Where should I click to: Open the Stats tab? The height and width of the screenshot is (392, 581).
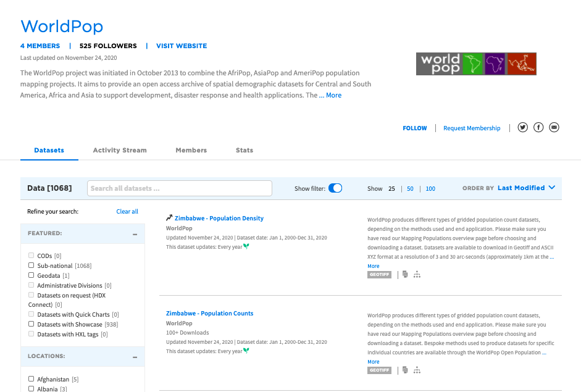click(244, 150)
